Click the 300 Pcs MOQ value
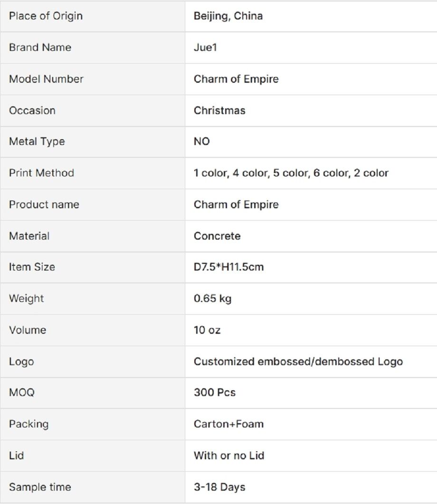437x504 pixels. click(214, 393)
